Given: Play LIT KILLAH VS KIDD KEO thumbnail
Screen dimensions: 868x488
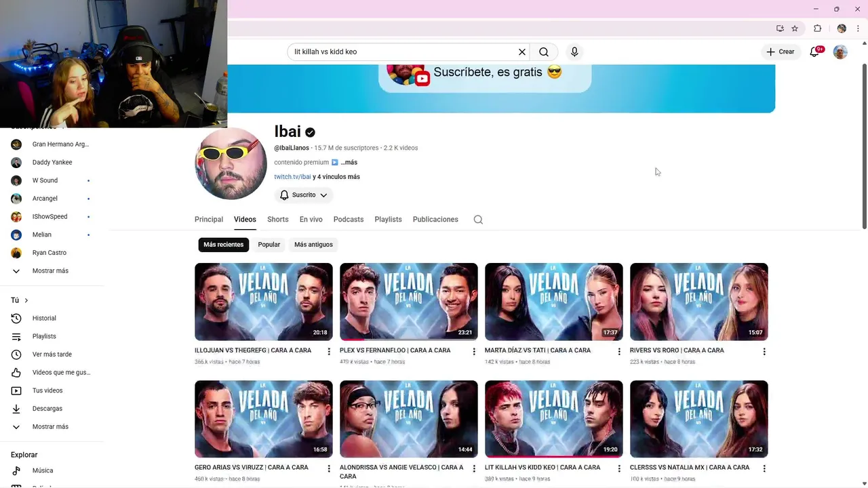Looking at the screenshot, I should pyautogui.click(x=554, y=419).
